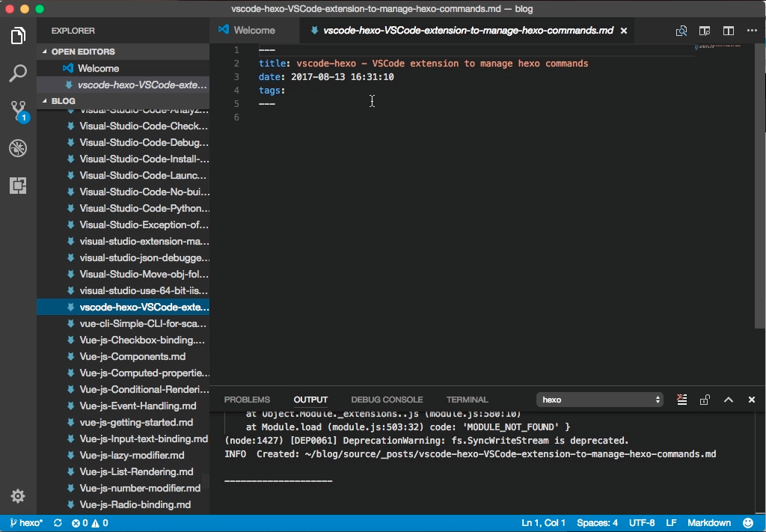Open changes icon in editor title bar
Viewport: 766px width, 532px height.
[681, 31]
